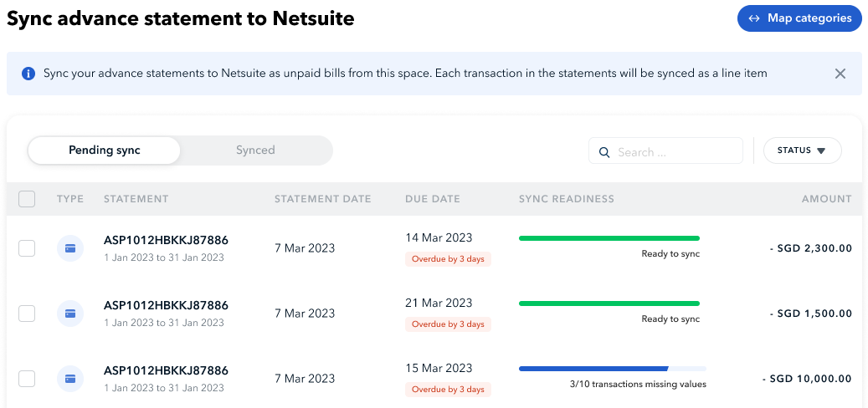This screenshot has width=868, height=408.
Task: Select checkbox for SGD 10,000.00 statement
Action: [x=27, y=379]
